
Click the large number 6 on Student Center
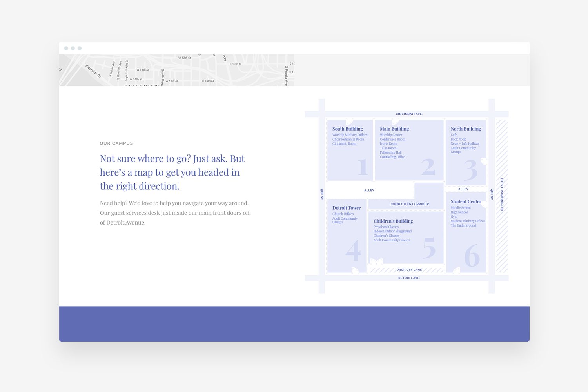pos(472,256)
